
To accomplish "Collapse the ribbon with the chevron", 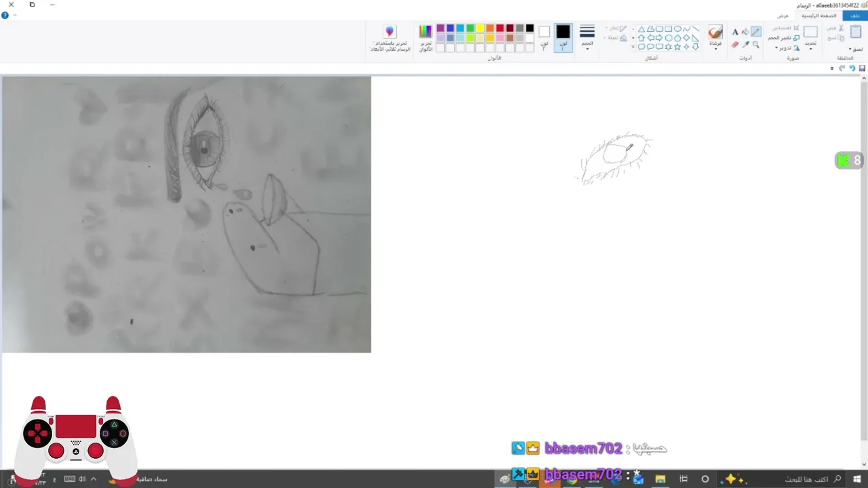I will pyautogui.click(x=15, y=15).
